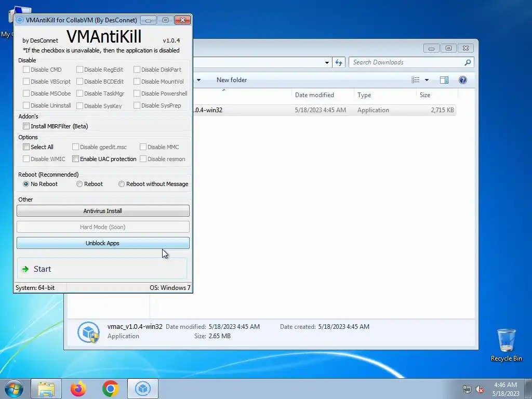The image size is (532, 399).
Task: Check Disable WMIC
Action: [26, 159]
